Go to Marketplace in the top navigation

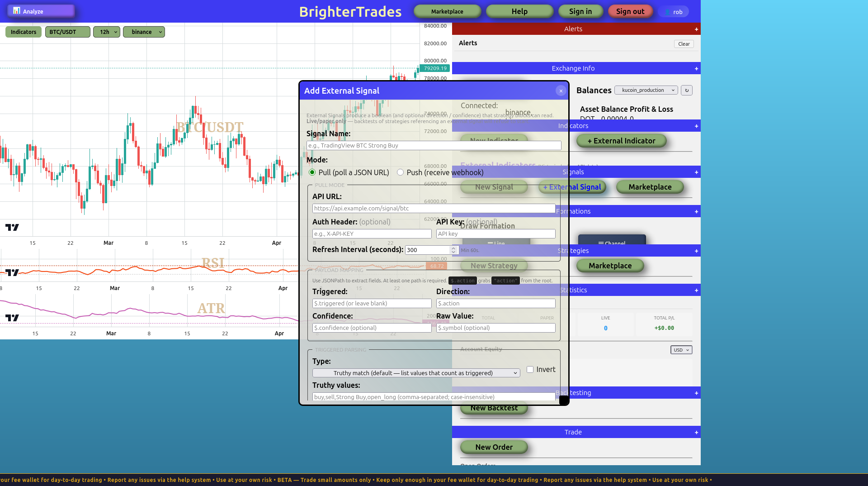447,11
